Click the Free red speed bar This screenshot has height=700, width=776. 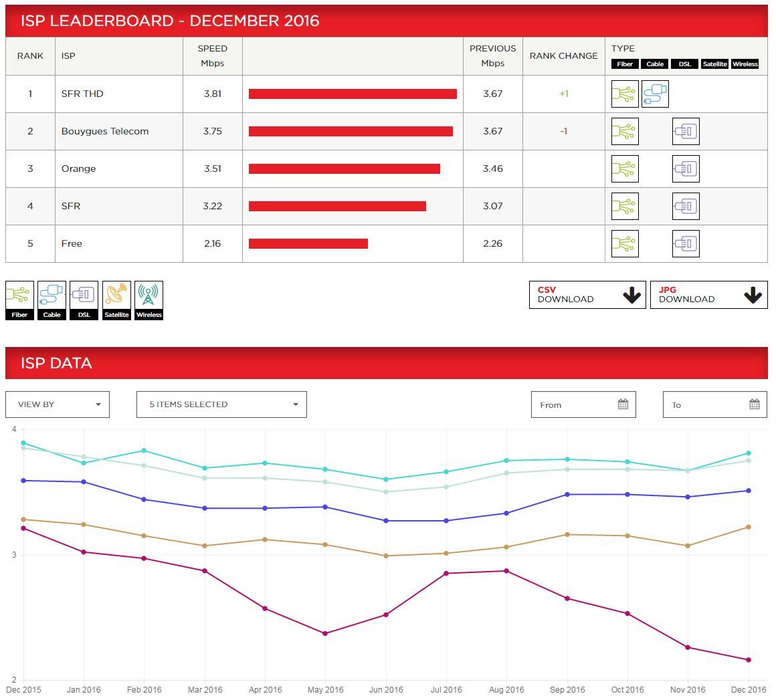(308, 243)
